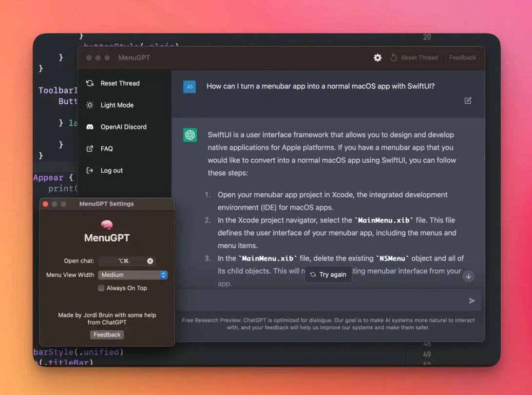Screen dimensions: 532x395
Task: Click the Feedback button in MenuGPT Settings
Action: pyautogui.click(x=107, y=335)
